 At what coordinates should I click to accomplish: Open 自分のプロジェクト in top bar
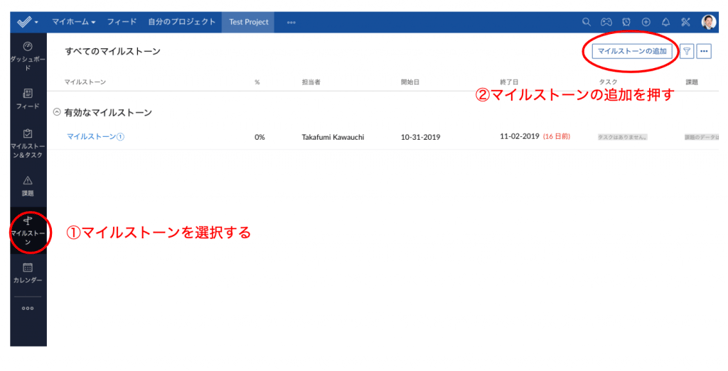182,22
